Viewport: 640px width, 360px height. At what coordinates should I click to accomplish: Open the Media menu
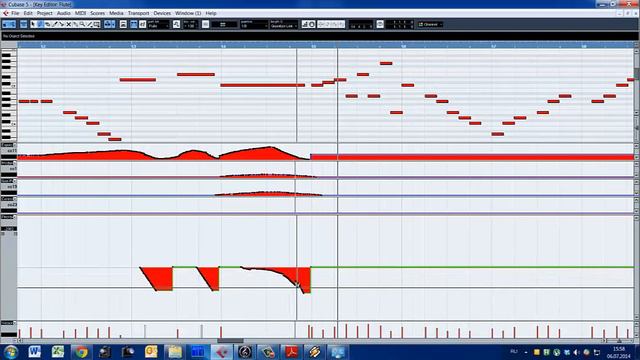point(116,13)
